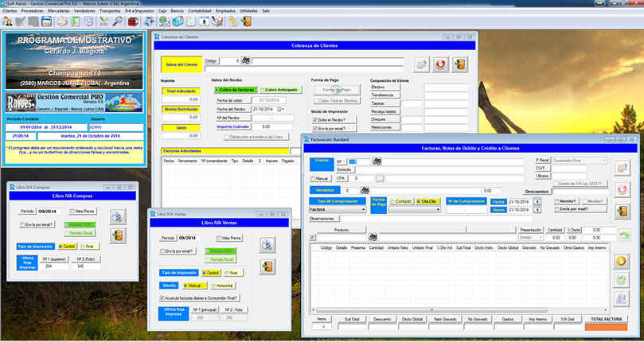The height and width of the screenshot is (342, 644).
Task: Enable Vista Previa in Libro IVA Compras
Action: click(72, 212)
